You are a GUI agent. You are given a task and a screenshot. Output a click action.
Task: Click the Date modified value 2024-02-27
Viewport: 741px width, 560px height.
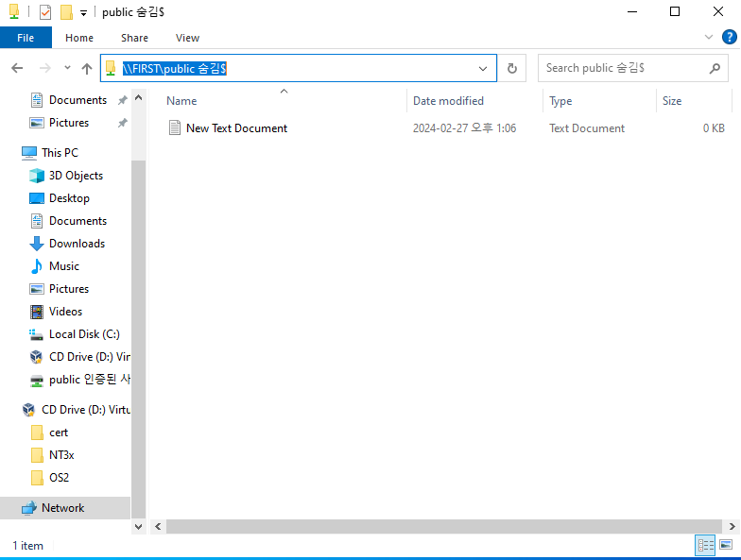(464, 128)
